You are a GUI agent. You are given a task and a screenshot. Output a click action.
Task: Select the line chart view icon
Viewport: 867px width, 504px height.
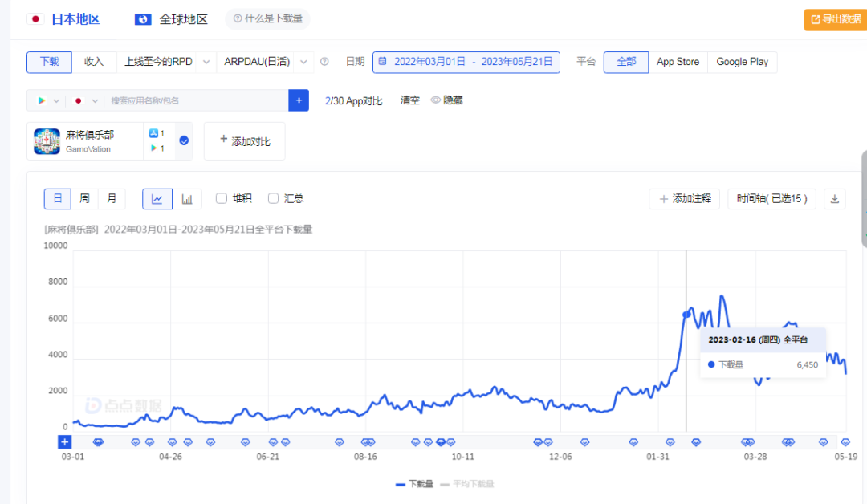click(x=157, y=198)
